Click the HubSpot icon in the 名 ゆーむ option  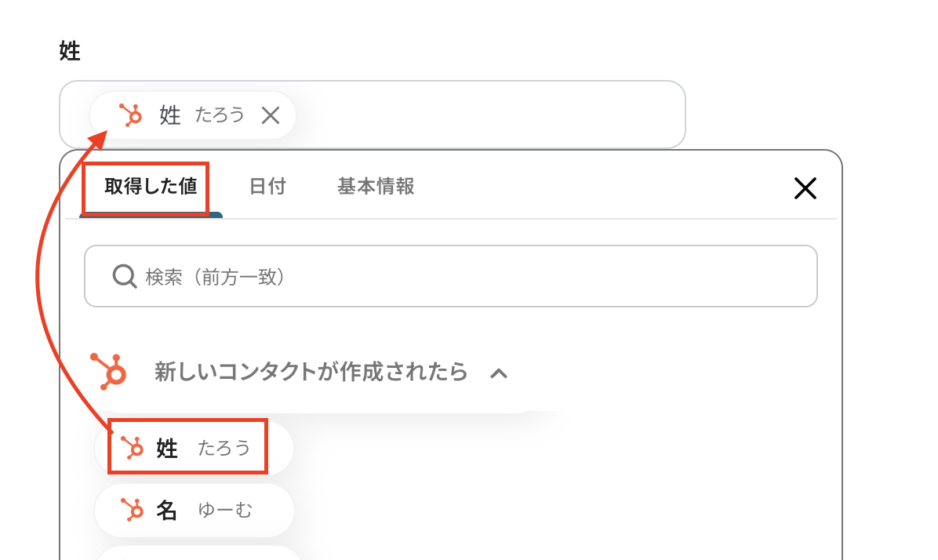point(132,511)
